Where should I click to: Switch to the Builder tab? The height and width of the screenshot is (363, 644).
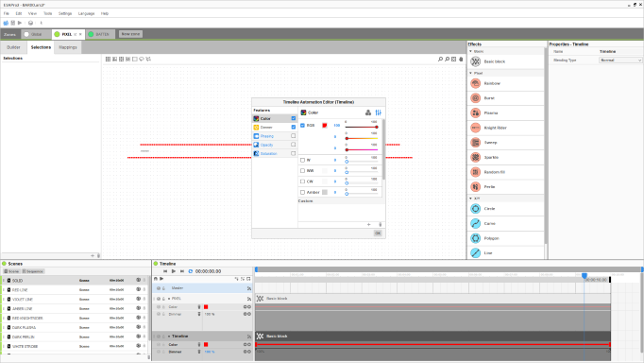pyautogui.click(x=13, y=47)
